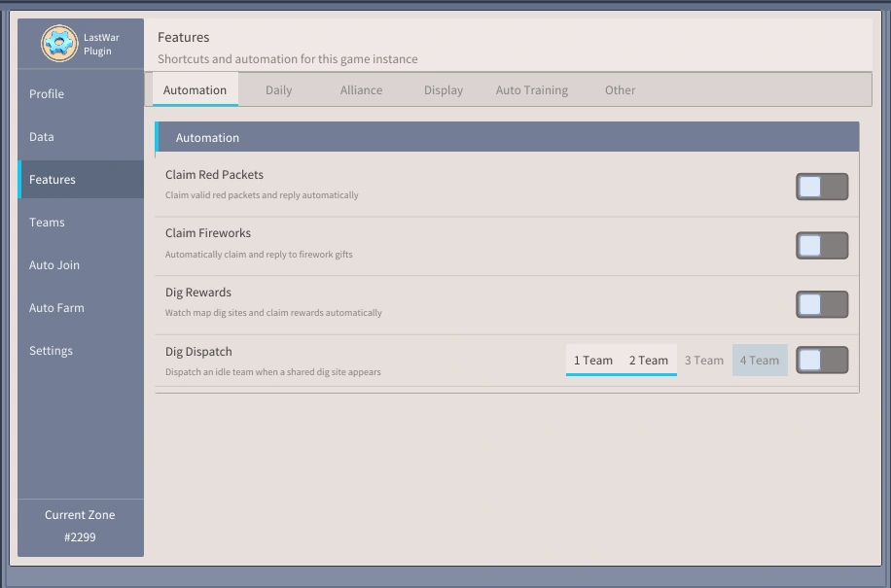Click the Automation section header
The height and width of the screenshot is (588, 891).
(x=507, y=137)
